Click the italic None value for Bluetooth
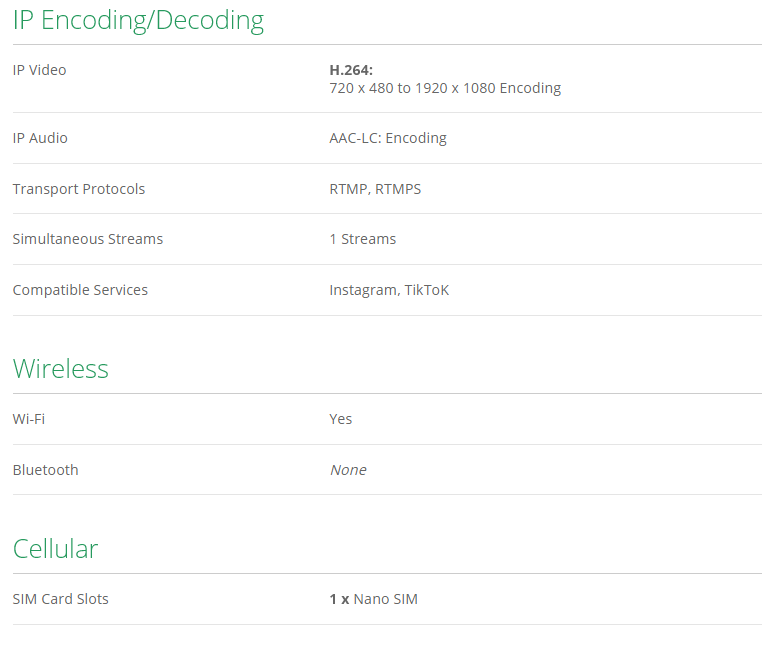Image resolution: width=776 pixels, height=649 pixels. pyautogui.click(x=348, y=470)
